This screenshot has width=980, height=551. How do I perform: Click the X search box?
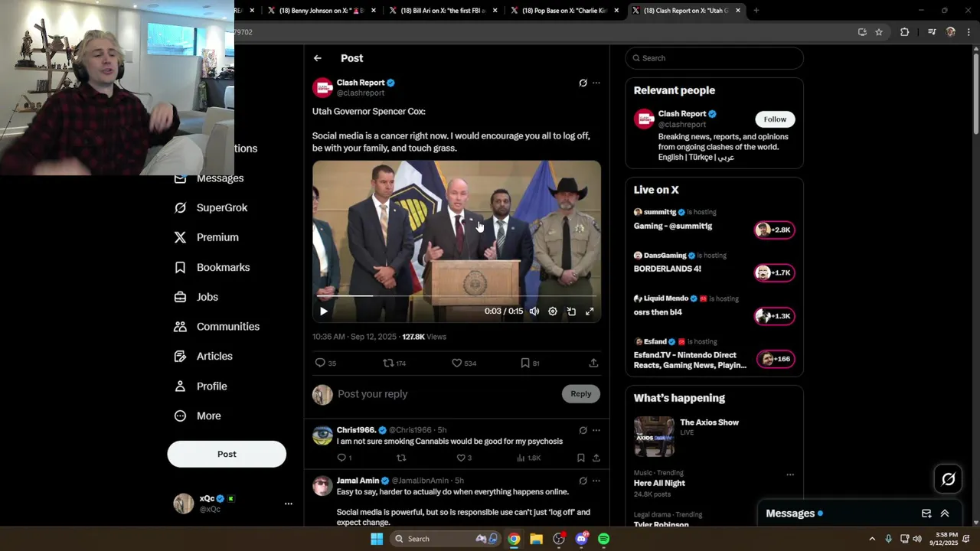click(x=714, y=58)
